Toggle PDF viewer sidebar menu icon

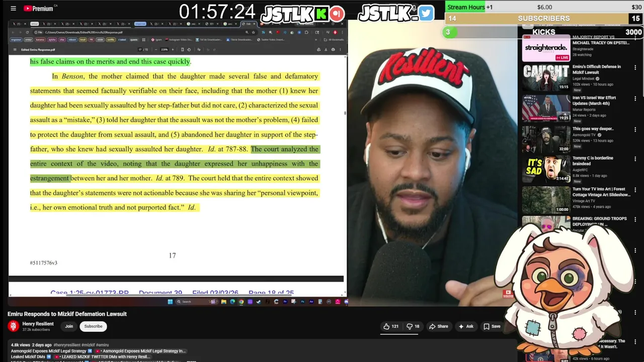click(15, 49)
